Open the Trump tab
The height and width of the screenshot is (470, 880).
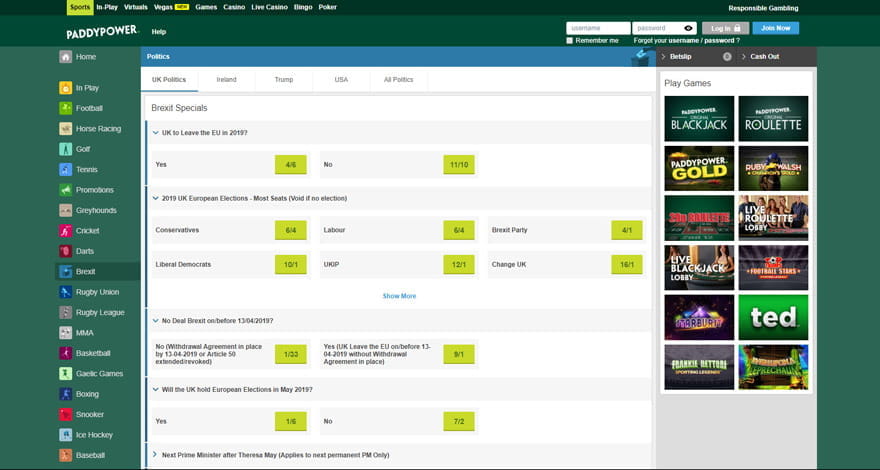[284, 80]
